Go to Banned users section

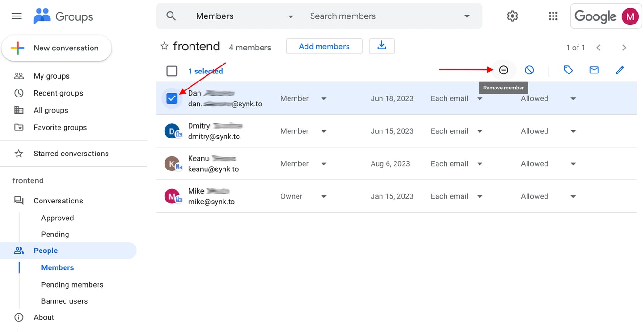[65, 301]
